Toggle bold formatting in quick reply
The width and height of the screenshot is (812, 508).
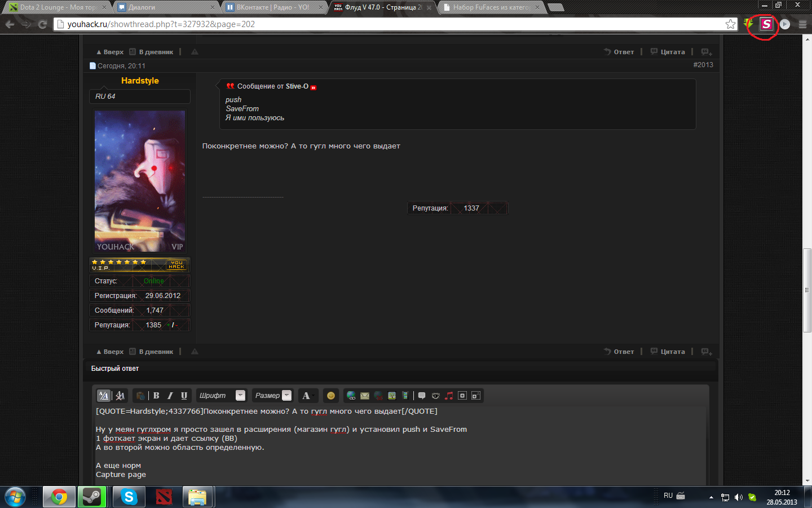click(x=156, y=396)
